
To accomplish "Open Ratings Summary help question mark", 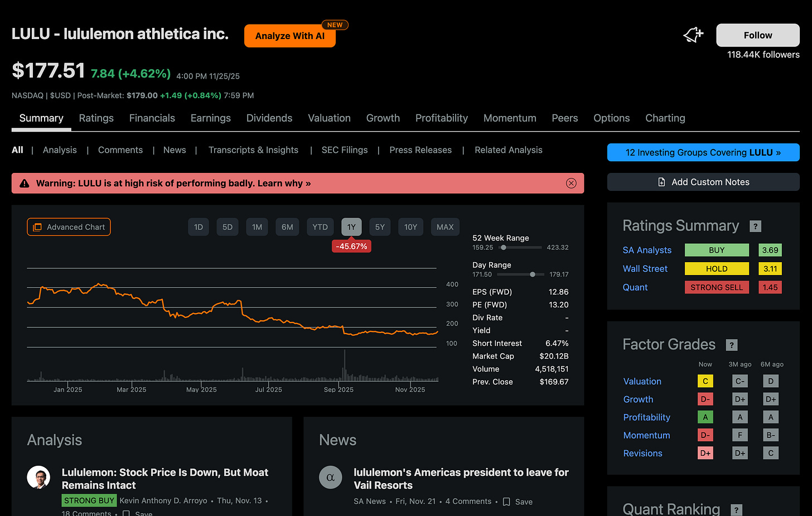I will click(x=756, y=226).
